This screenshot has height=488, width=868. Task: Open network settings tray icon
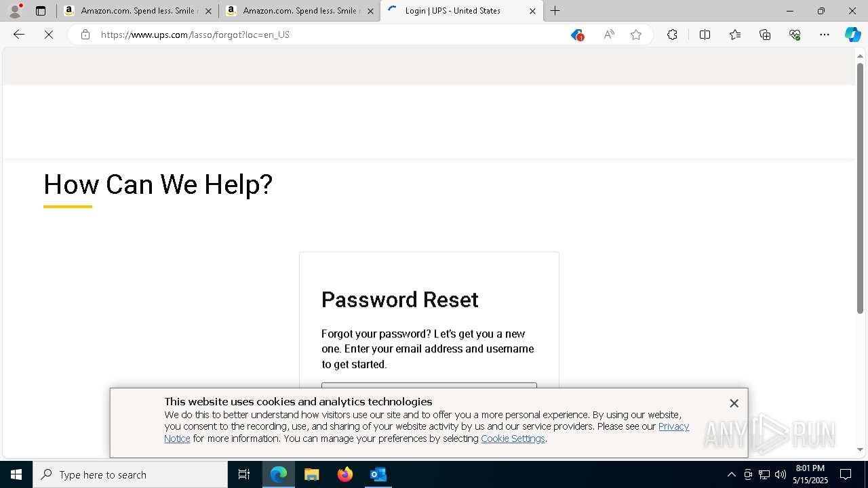764,474
